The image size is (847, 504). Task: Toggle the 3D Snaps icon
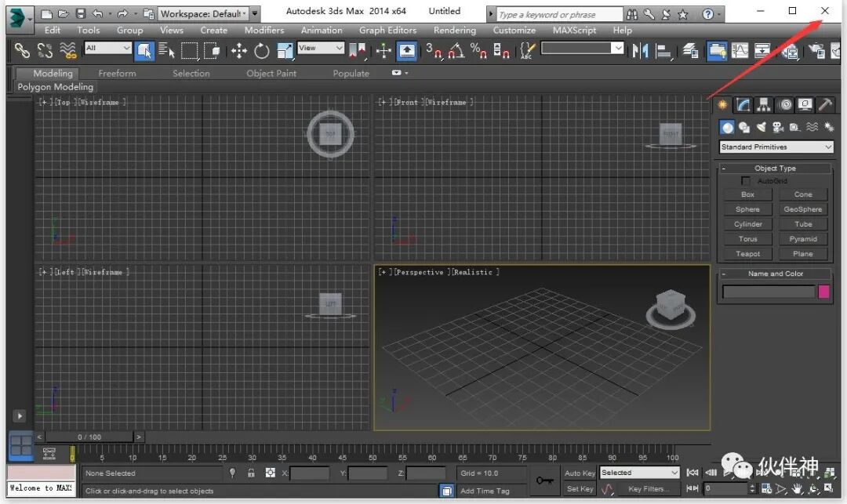point(433,51)
